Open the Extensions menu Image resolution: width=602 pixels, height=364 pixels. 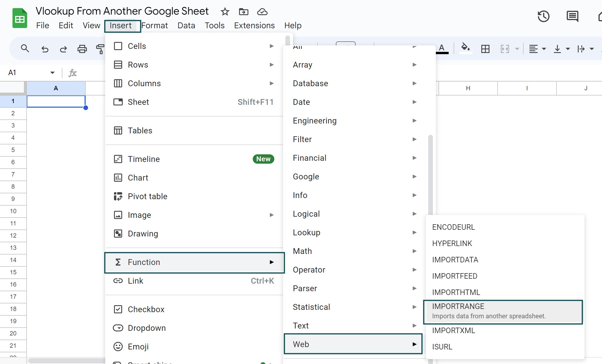(254, 26)
